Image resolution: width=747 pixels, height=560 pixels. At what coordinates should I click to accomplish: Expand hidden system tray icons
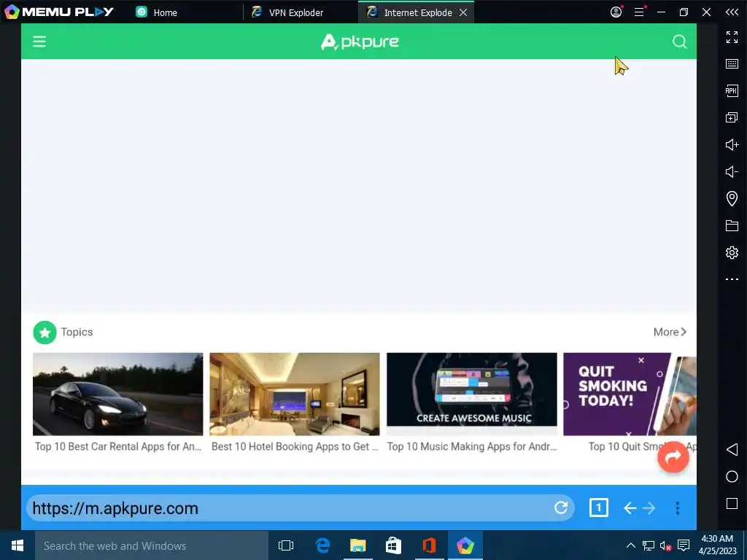pyautogui.click(x=630, y=545)
